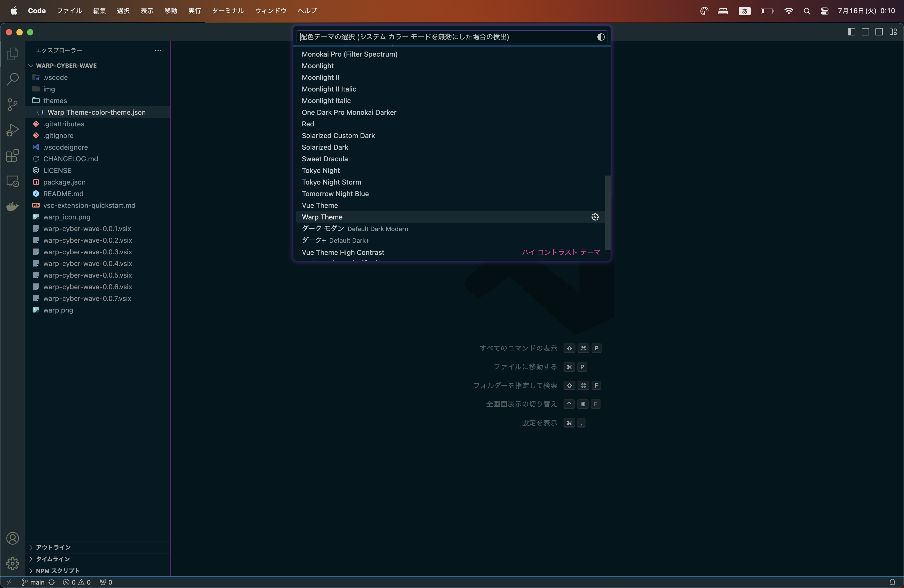Toggle the primary side bar layout button
This screenshot has width=904, height=588.
coord(852,32)
